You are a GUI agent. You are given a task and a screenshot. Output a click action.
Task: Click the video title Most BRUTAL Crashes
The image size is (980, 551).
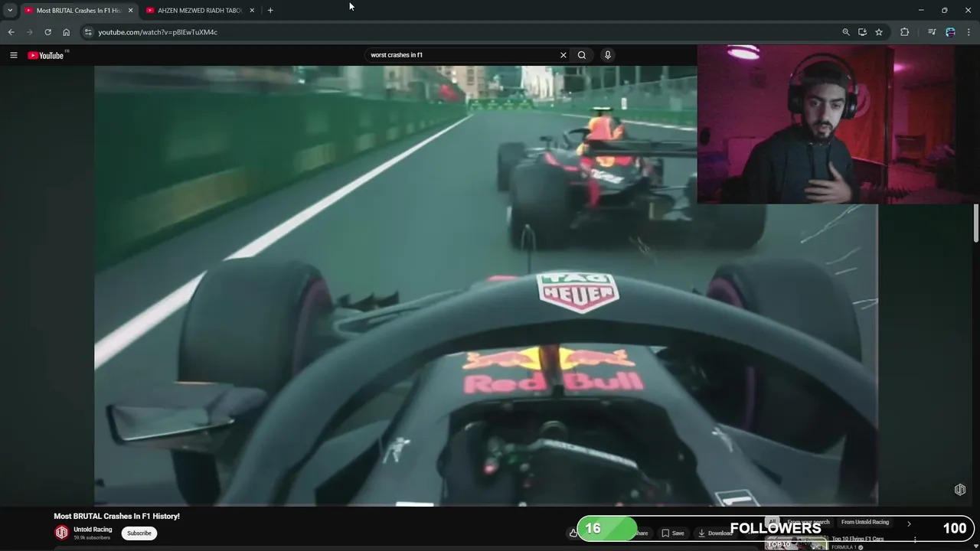pos(116,517)
